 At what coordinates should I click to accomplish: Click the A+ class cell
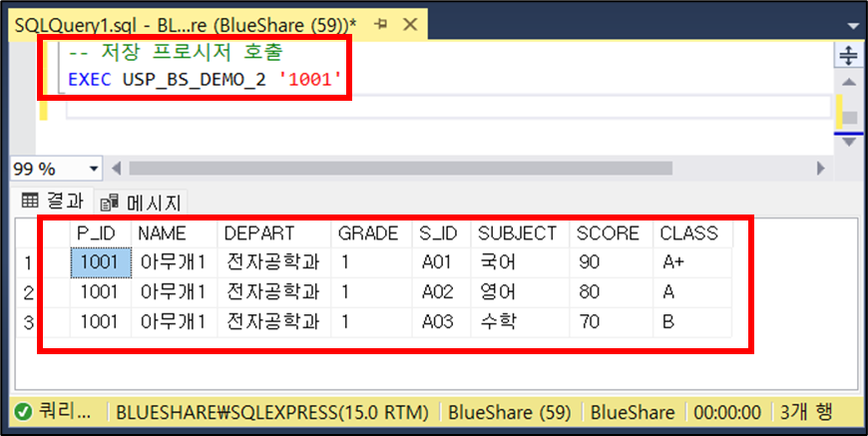coord(692,262)
